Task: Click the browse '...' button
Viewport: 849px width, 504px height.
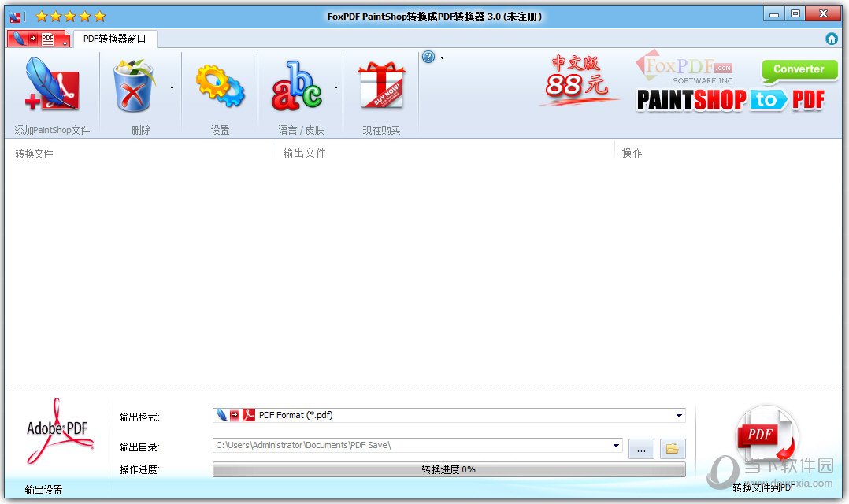Action: pyautogui.click(x=641, y=449)
